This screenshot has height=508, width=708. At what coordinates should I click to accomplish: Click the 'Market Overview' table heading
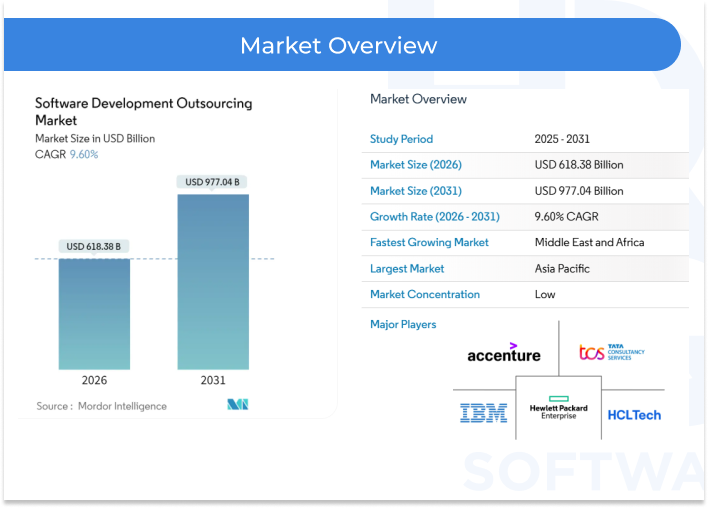(418, 99)
